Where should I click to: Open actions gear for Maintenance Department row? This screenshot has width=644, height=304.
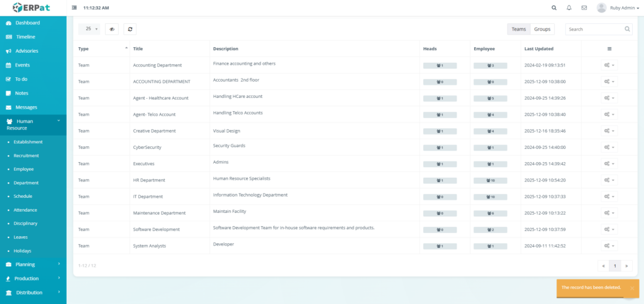pos(609,213)
